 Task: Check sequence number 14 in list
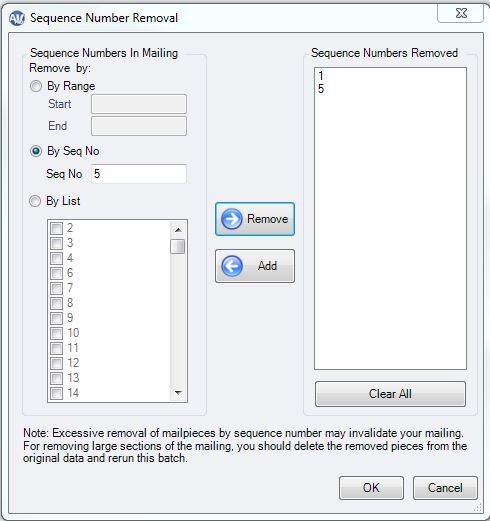point(56,393)
